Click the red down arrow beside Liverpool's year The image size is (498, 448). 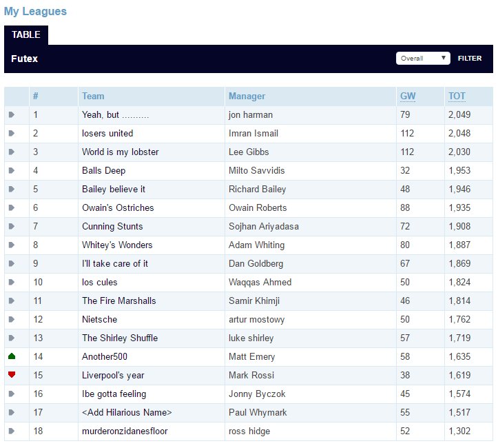(12, 375)
